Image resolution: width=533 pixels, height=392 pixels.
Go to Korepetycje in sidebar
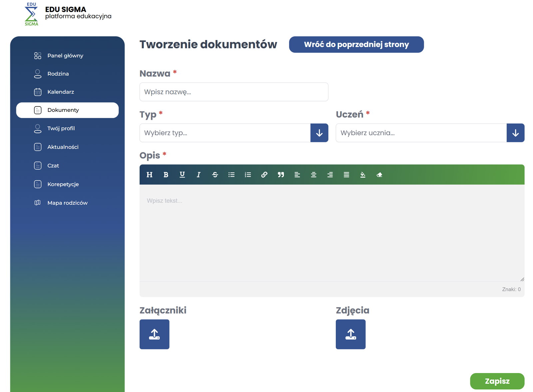coord(63,184)
